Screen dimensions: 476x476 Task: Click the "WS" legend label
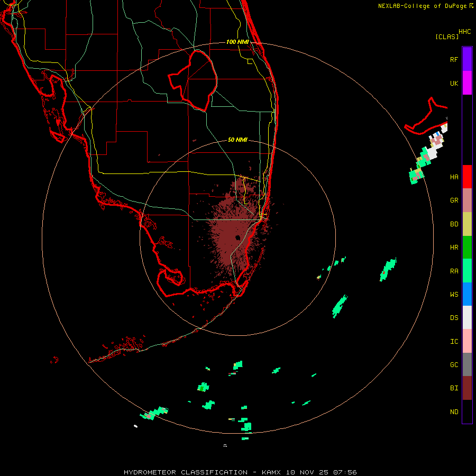[x=454, y=295]
